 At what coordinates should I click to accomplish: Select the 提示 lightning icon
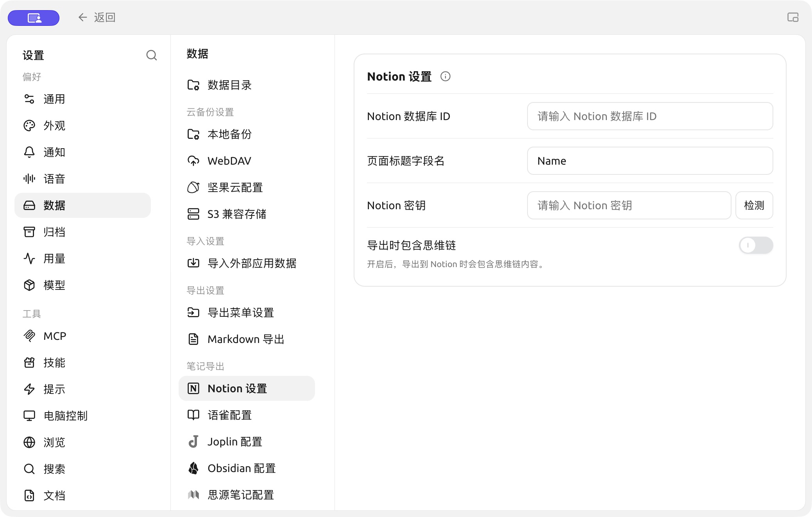29,389
